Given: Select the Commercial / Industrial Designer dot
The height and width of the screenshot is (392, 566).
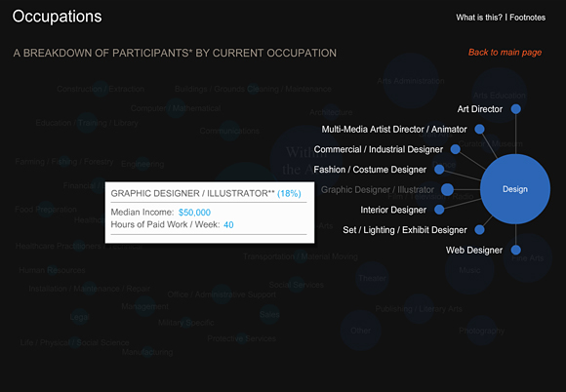Looking at the screenshot, I should (x=456, y=149).
